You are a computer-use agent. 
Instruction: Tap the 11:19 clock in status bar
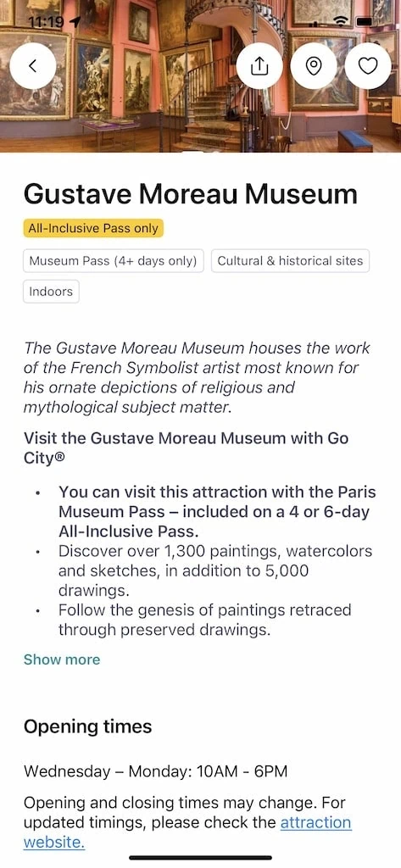coord(46,21)
